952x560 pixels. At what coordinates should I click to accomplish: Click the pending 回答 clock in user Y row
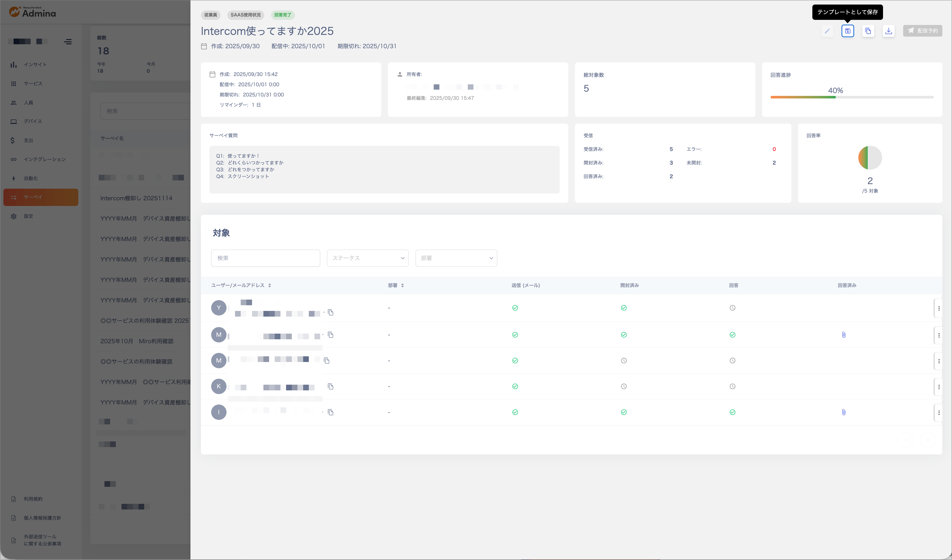pyautogui.click(x=732, y=308)
